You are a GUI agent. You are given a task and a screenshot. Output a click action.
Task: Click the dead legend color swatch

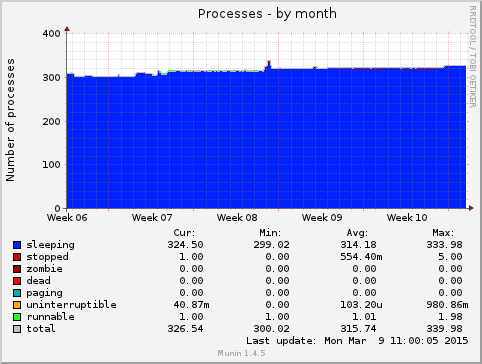pos(17,281)
